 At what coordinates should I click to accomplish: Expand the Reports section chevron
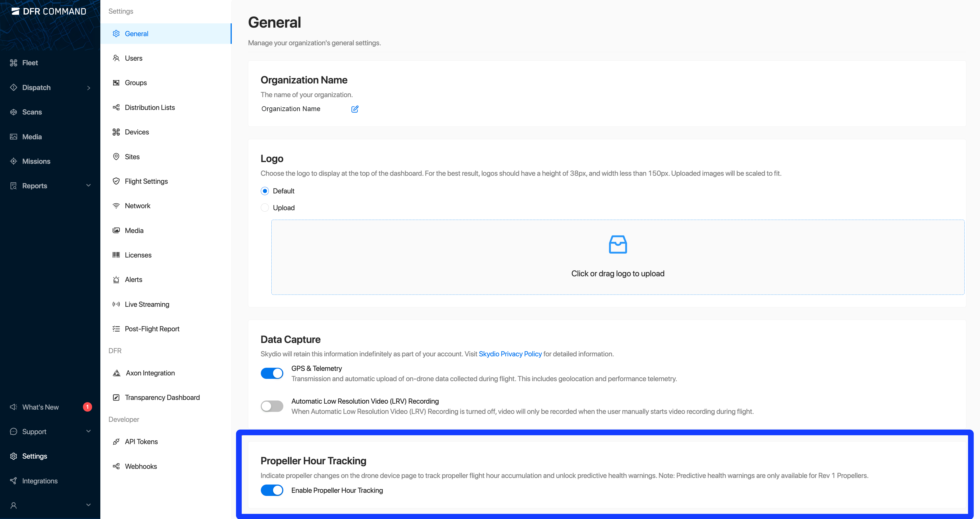[x=89, y=185]
